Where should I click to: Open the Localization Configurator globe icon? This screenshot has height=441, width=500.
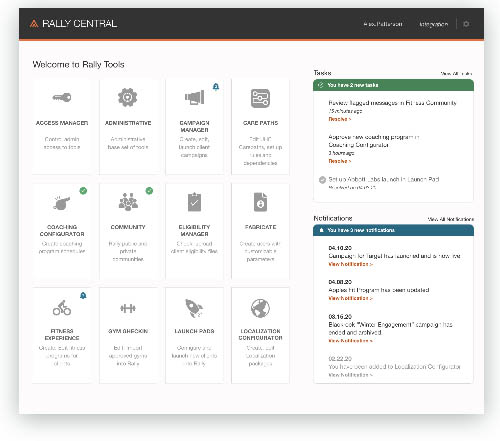260,308
